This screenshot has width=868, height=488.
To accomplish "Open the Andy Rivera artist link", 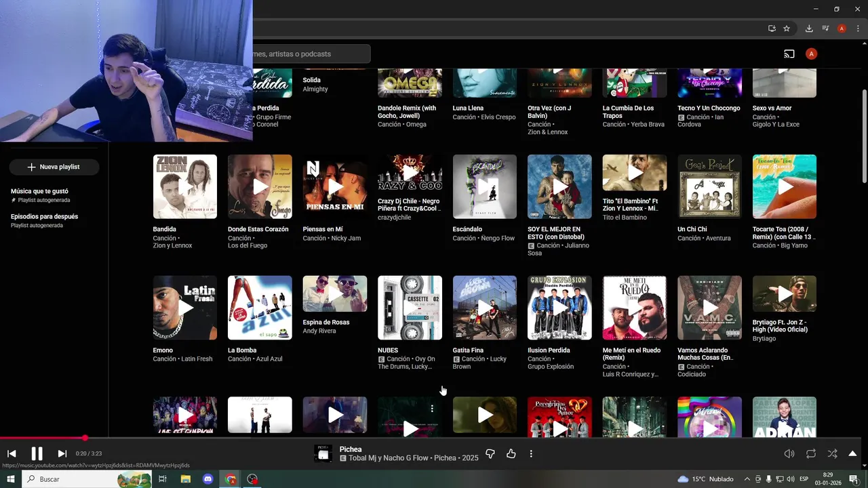I will click(x=319, y=331).
